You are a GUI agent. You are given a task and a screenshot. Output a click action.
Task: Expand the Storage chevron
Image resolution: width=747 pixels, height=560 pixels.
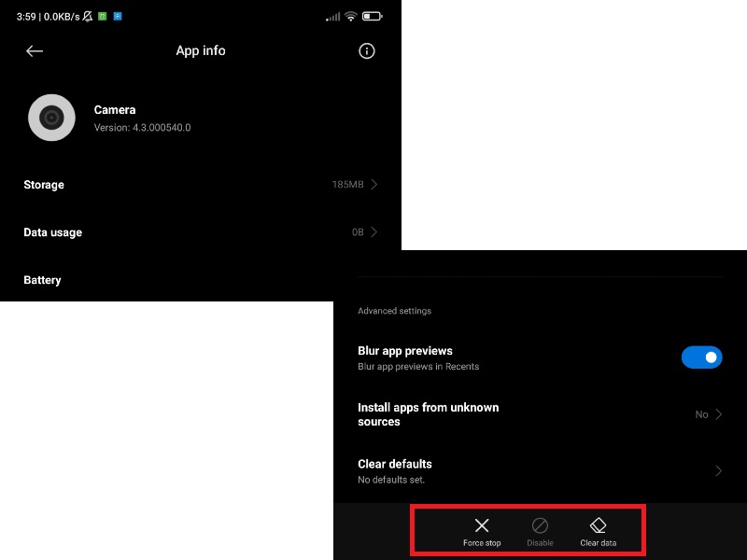coord(374,184)
